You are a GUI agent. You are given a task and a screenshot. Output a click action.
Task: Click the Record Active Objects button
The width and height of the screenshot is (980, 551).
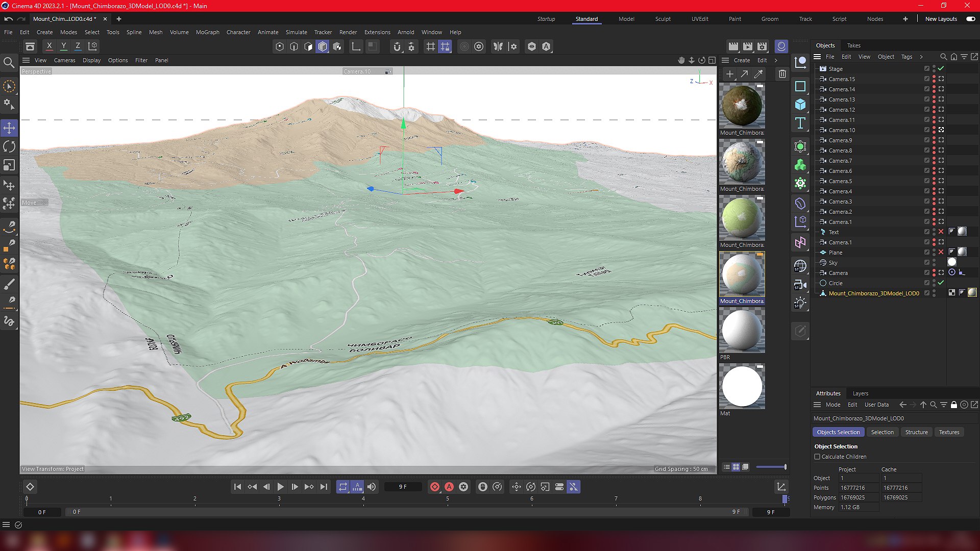point(435,487)
